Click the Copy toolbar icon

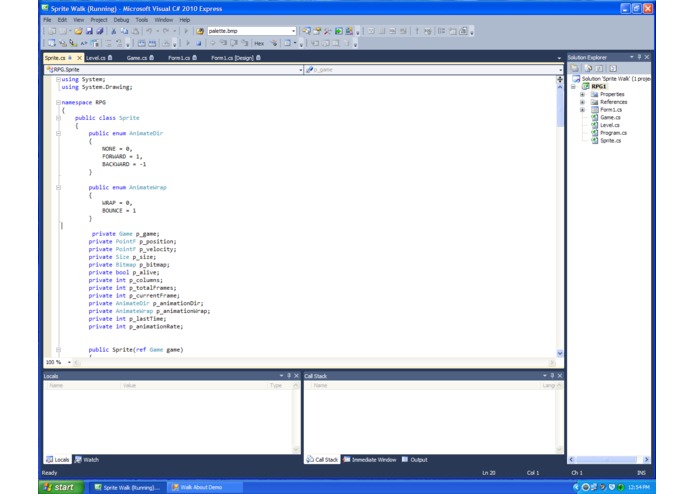pos(125,31)
